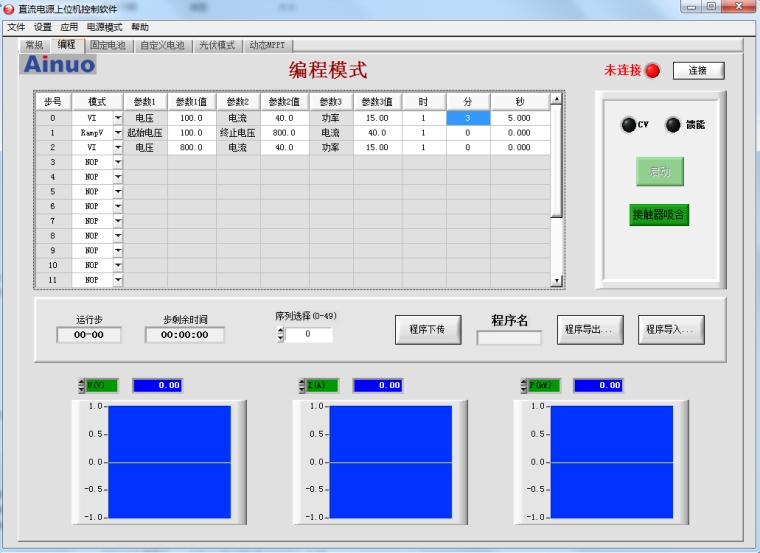Screen dimensions: 760x553
Task: Expand the RampV mode dropdown in step 1
Action: point(117,133)
